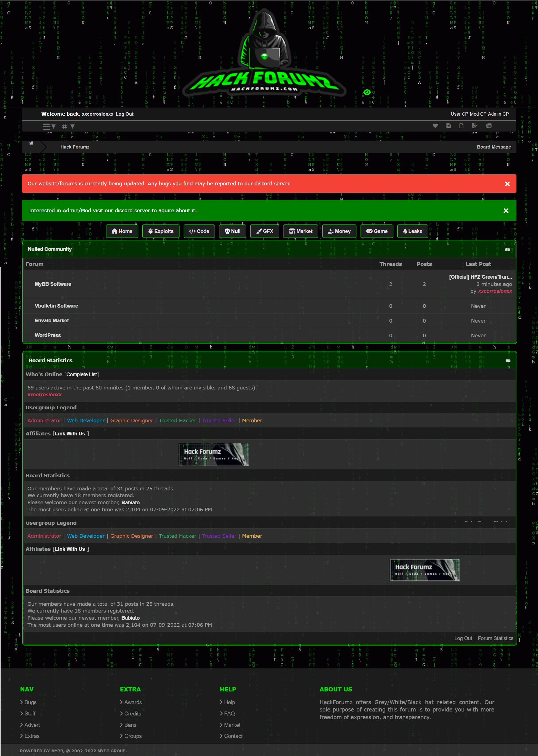Click the blank page icon in the toolbar

click(461, 126)
